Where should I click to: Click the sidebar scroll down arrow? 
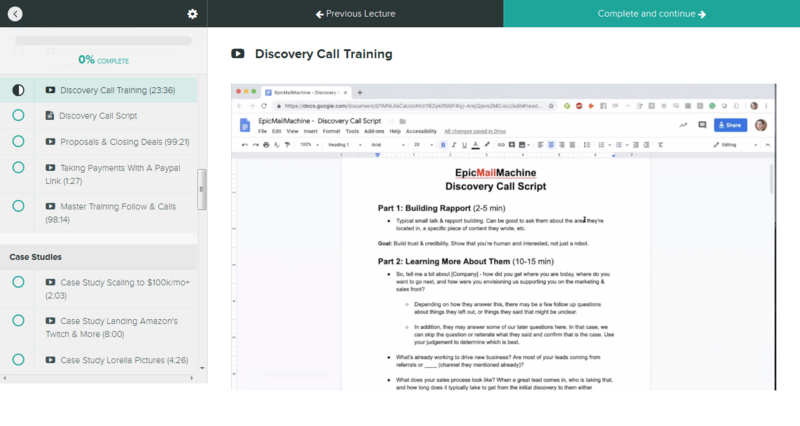point(202,368)
